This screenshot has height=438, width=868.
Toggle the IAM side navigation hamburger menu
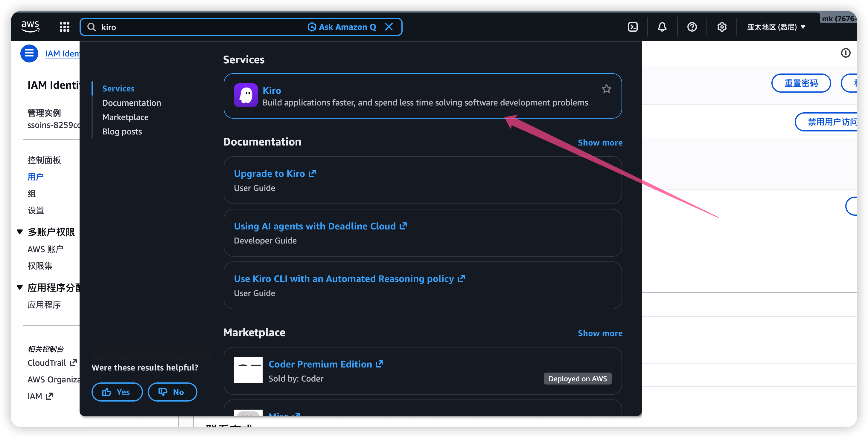click(29, 53)
